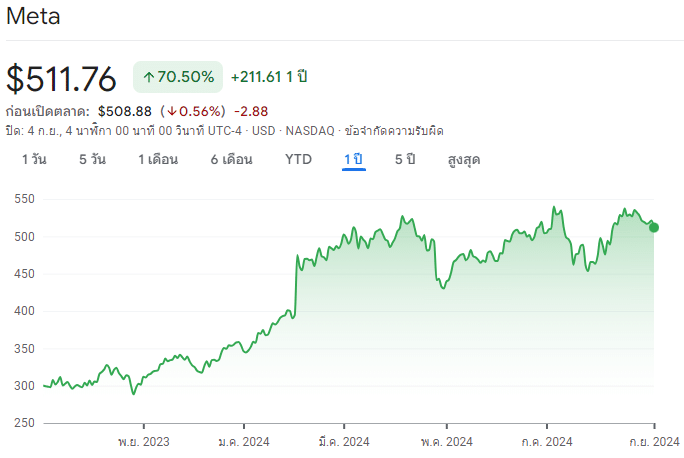Click the ม.ค. 2024 x-axis label
Viewport: 684px width, 458px height.
[x=244, y=442]
